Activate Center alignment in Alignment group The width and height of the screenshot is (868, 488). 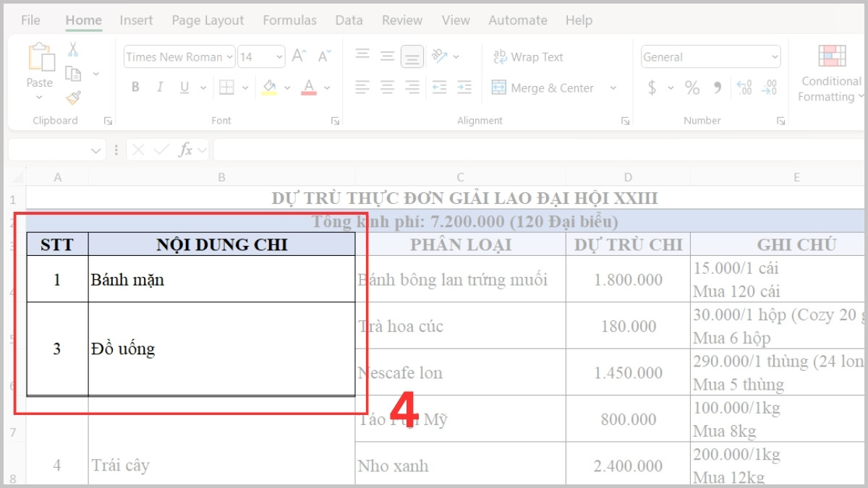(387, 87)
